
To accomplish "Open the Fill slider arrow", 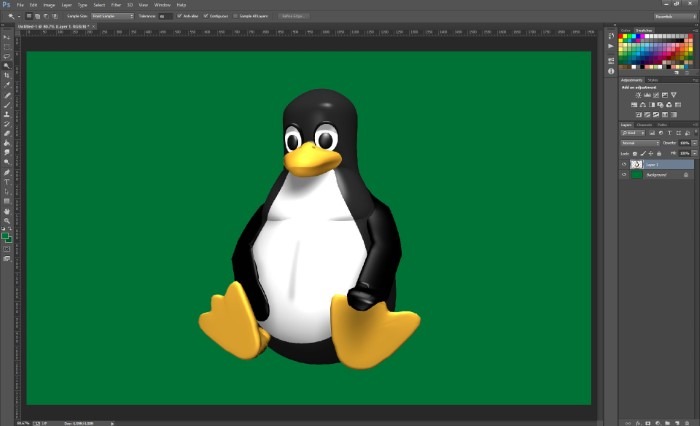I will click(x=695, y=153).
